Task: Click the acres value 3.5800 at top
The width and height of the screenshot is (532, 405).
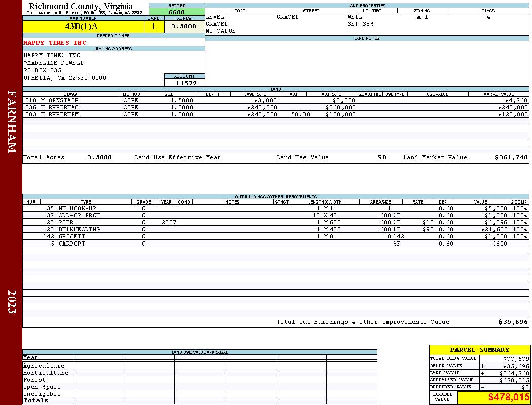Action: point(183,26)
